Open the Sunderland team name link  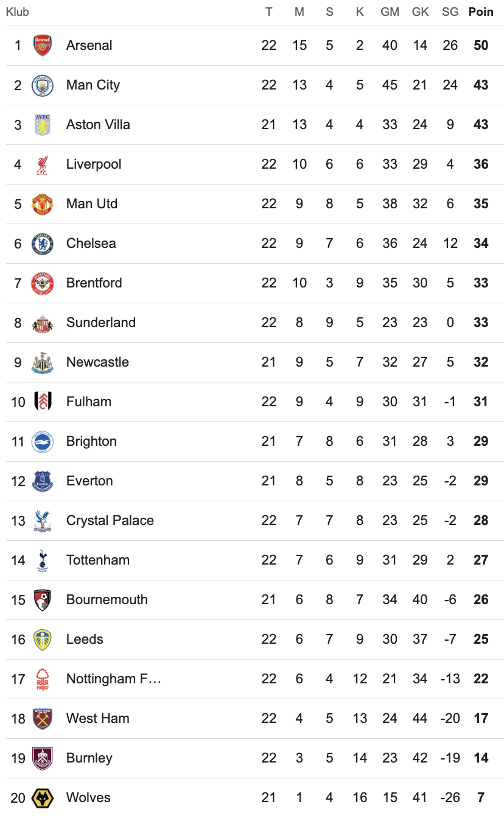[101, 323]
